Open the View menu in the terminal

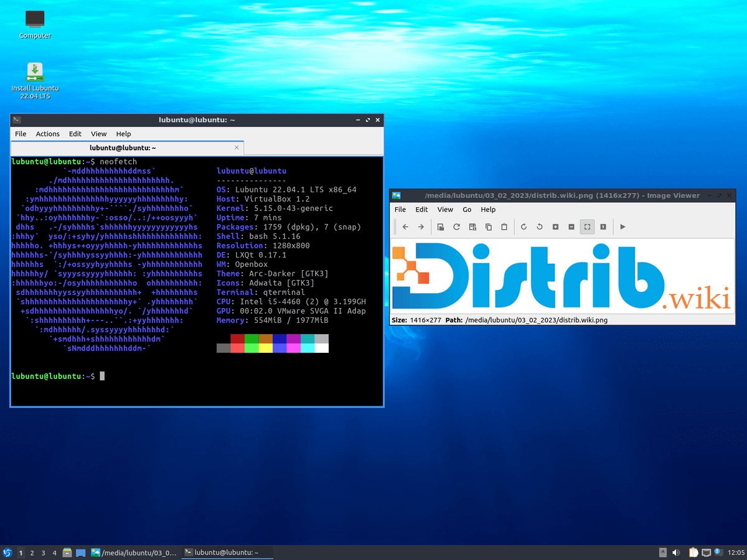tap(99, 134)
